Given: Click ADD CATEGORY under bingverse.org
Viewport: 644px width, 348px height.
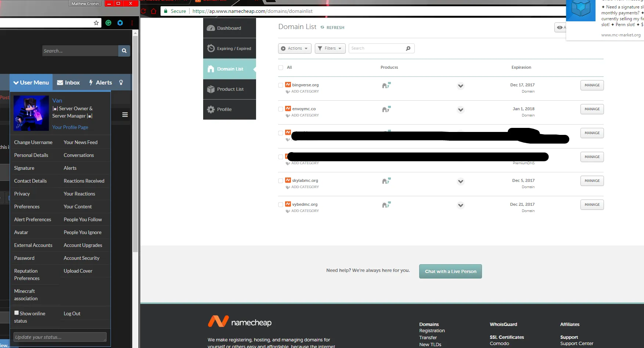Looking at the screenshot, I should (x=302, y=92).
